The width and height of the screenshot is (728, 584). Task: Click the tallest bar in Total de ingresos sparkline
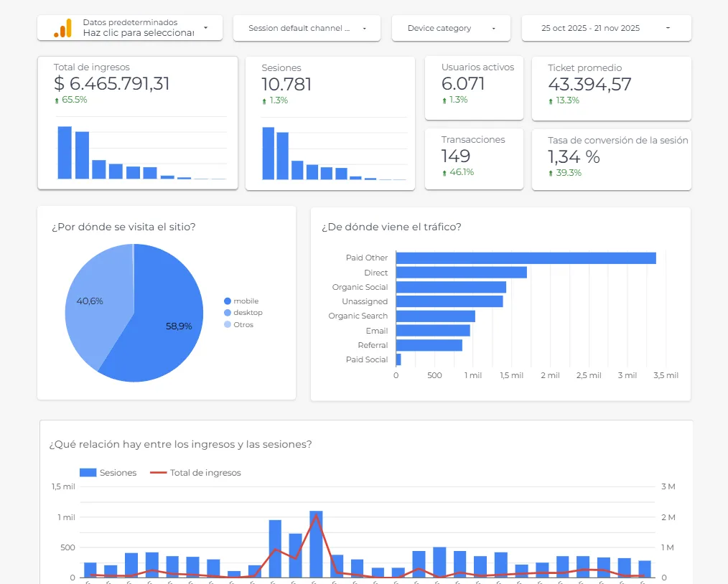point(65,153)
